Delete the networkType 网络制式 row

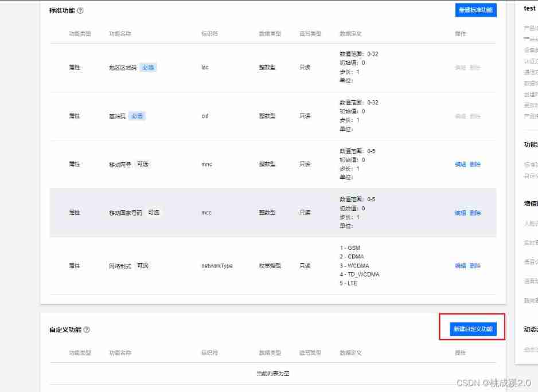point(475,266)
